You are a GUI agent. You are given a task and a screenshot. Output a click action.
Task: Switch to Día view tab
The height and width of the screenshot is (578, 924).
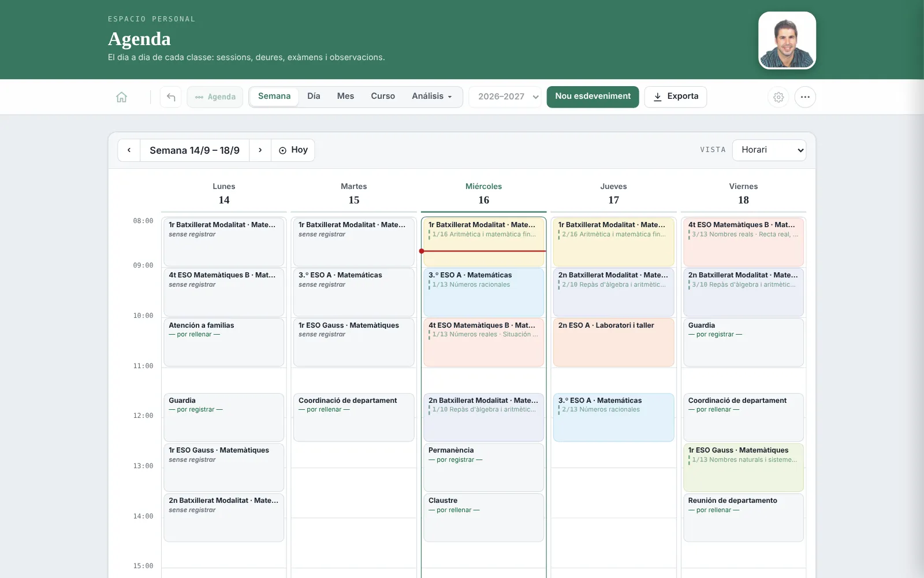point(314,97)
